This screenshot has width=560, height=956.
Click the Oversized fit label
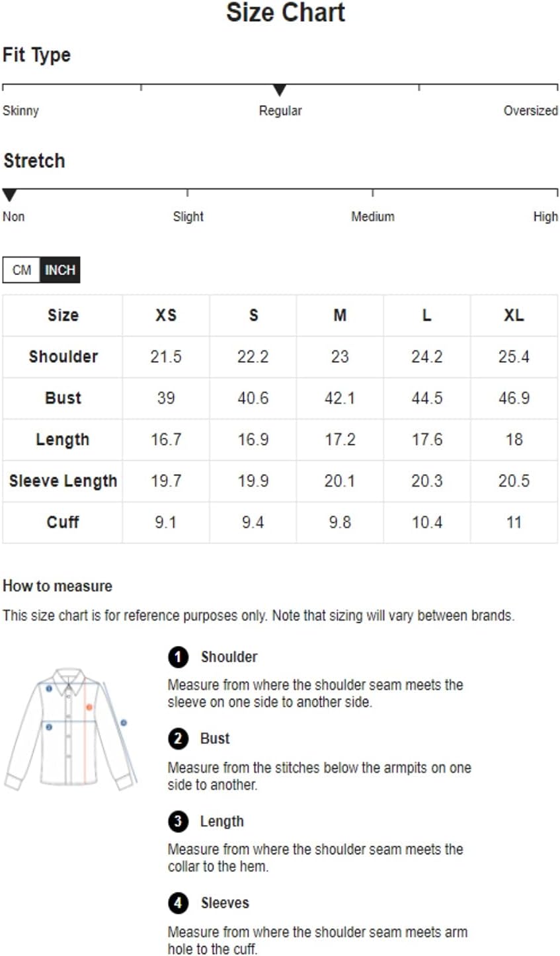point(531,110)
